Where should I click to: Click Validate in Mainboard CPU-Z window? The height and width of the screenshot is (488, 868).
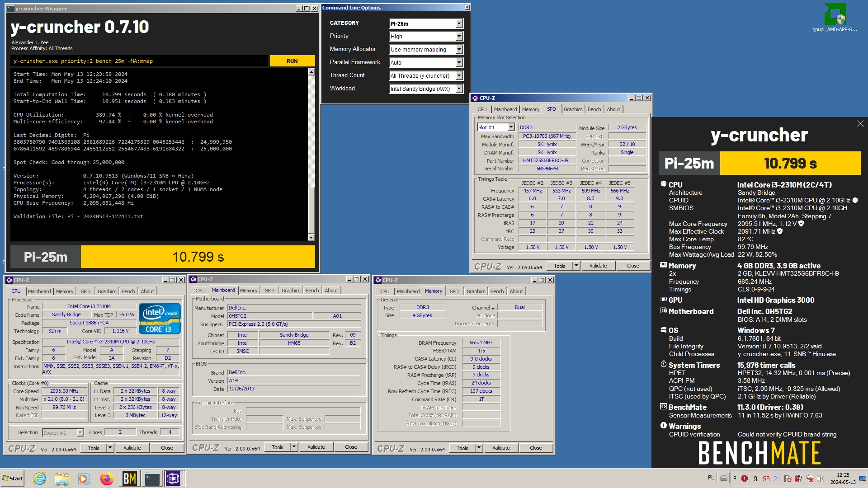point(316,447)
